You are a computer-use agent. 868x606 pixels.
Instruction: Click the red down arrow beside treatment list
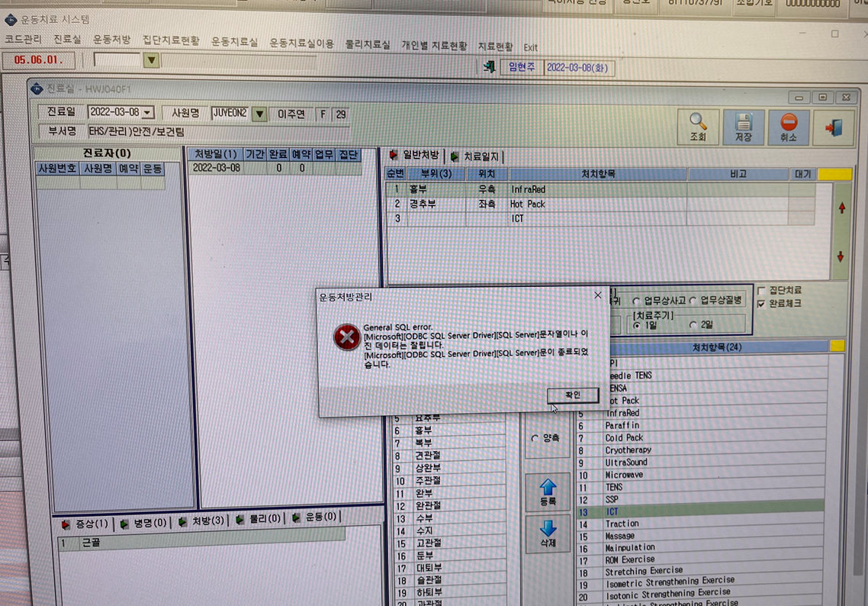841,256
